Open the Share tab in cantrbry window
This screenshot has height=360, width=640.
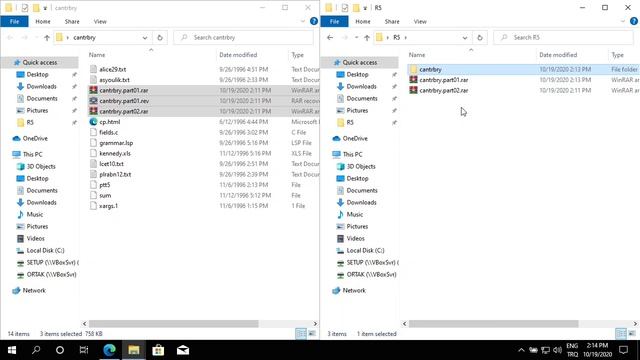(72, 22)
